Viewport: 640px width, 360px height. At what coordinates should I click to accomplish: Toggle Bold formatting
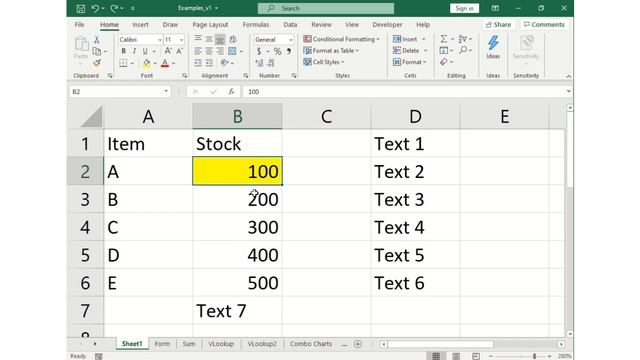[x=123, y=51]
